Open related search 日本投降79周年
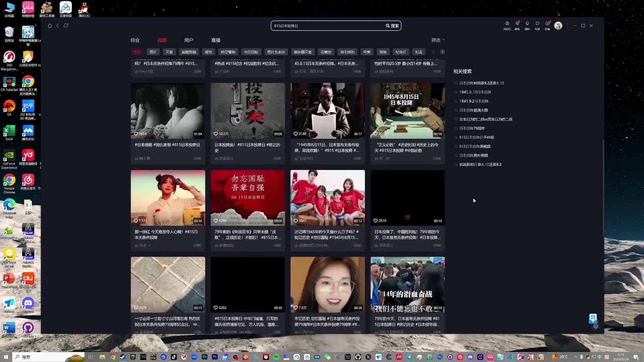644x362 pixels. pyautogui.click(x=472, y=128)
